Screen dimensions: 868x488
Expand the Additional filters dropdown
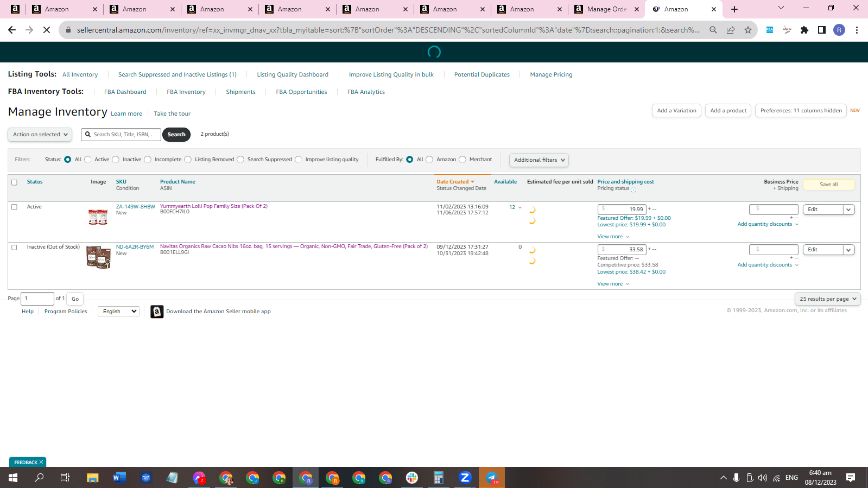pos(539,160)
